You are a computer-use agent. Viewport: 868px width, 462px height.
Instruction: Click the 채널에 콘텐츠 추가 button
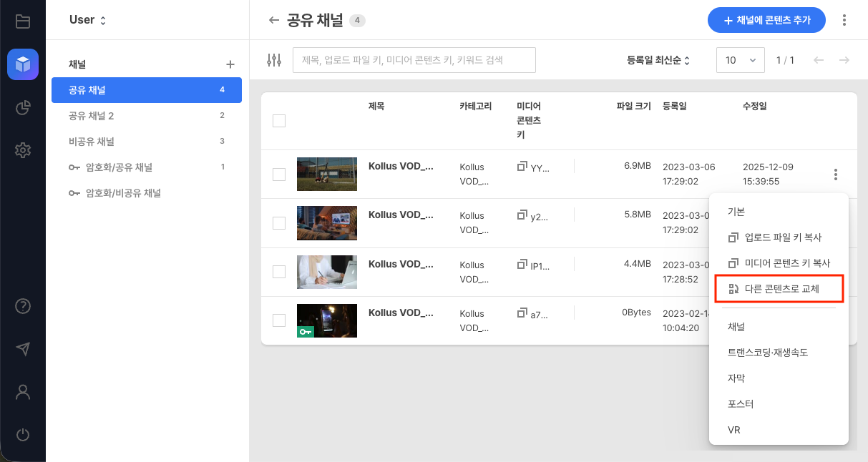766,20
